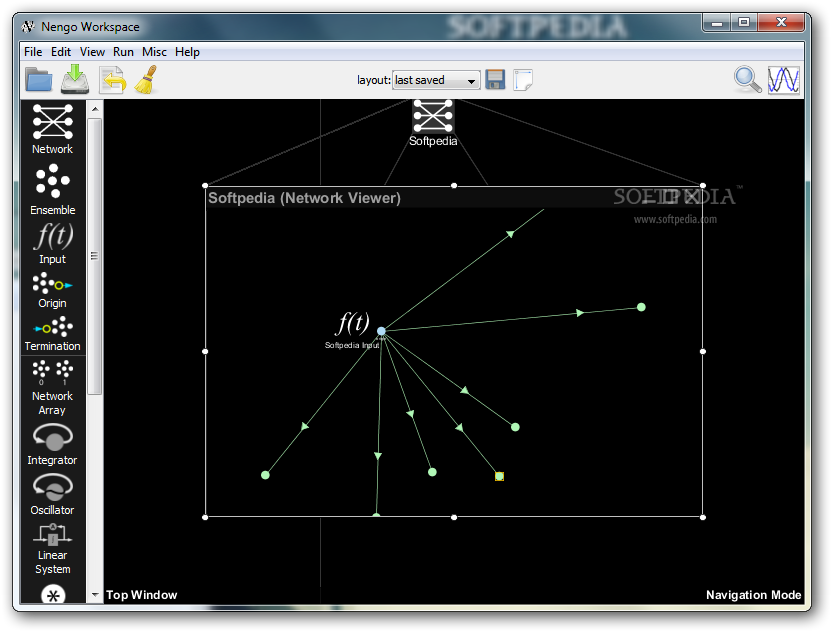Click the Softpedia Input f(t) node
Screen dimensions: 832x632
point(352,323)
